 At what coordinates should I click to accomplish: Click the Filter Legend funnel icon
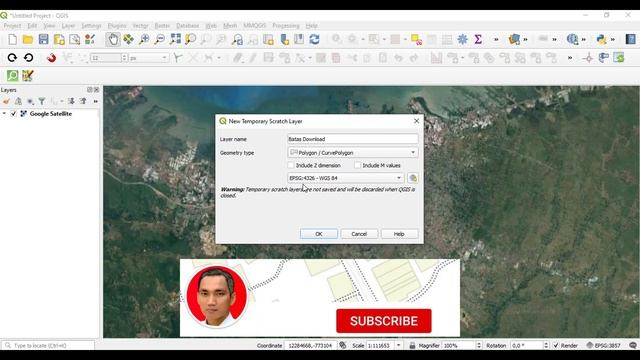click(x=42, y=101)
